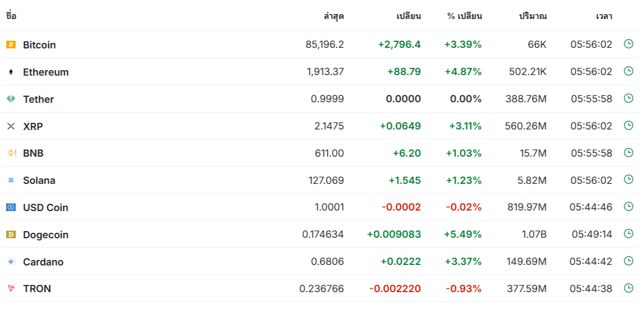Click the Solana stripes icon
This screenshot has height=309, width=644.
pyautogui.click(x=11, y=181)
